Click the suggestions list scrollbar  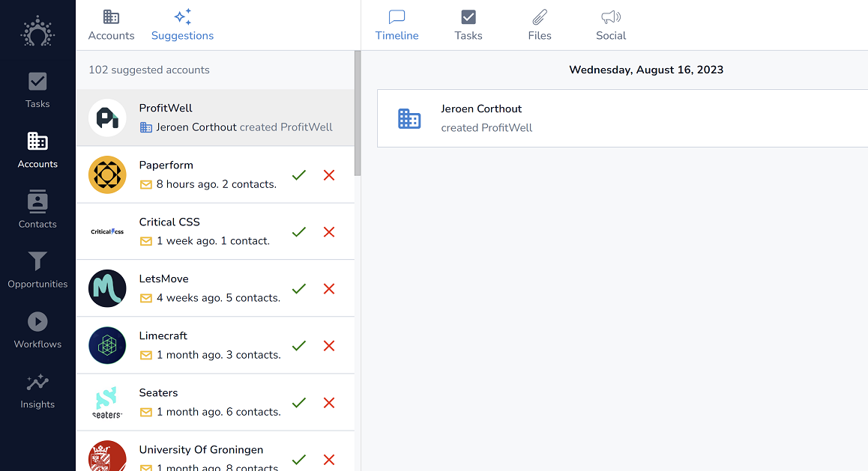tap(358, 113)
